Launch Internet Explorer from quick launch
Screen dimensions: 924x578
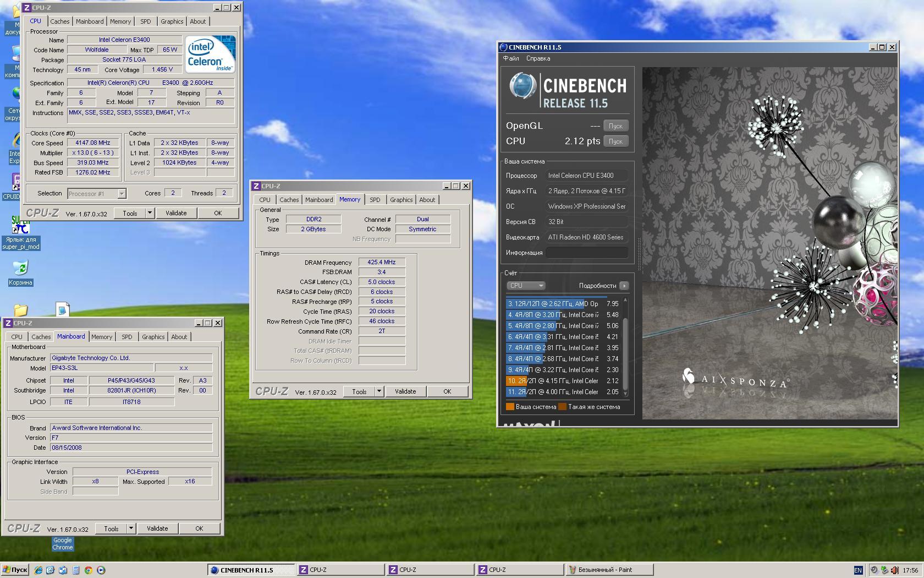38,570
